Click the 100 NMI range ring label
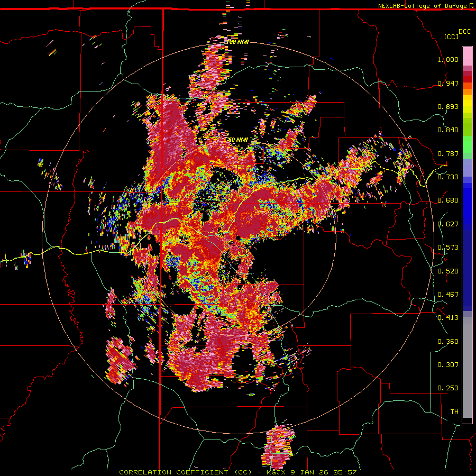476x476 pixels. click(x=237, y=42)
